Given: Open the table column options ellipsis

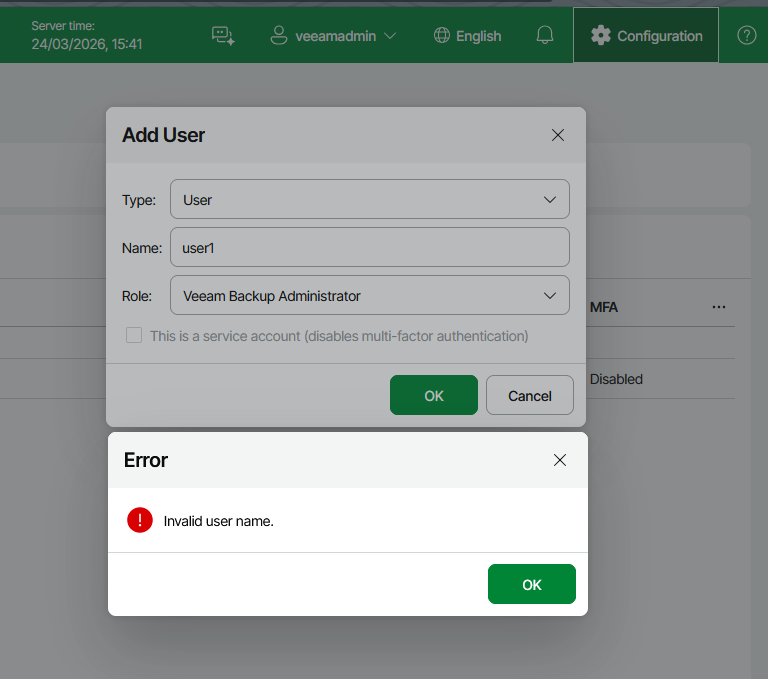Looking at the screenshot, I should [719, 307].
